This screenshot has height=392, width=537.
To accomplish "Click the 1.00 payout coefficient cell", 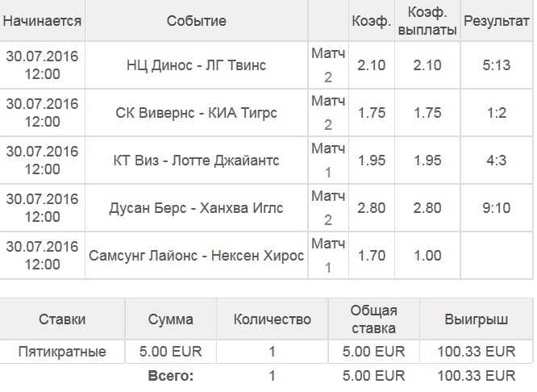I will coord(432,255).
